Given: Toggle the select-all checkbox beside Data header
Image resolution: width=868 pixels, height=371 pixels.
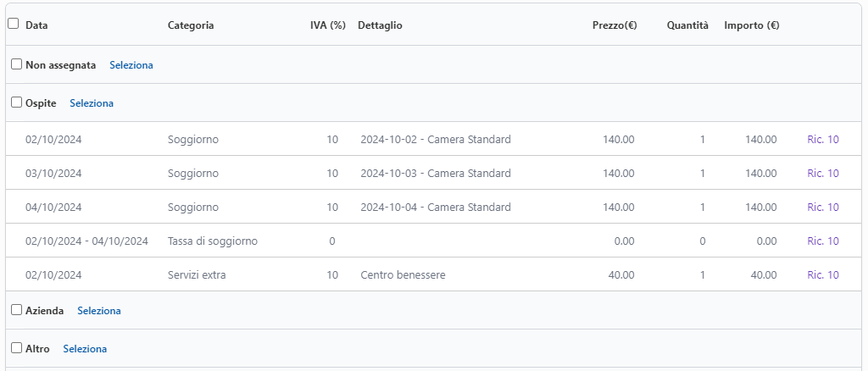Looking at the screenshot, I should (14, 25).
